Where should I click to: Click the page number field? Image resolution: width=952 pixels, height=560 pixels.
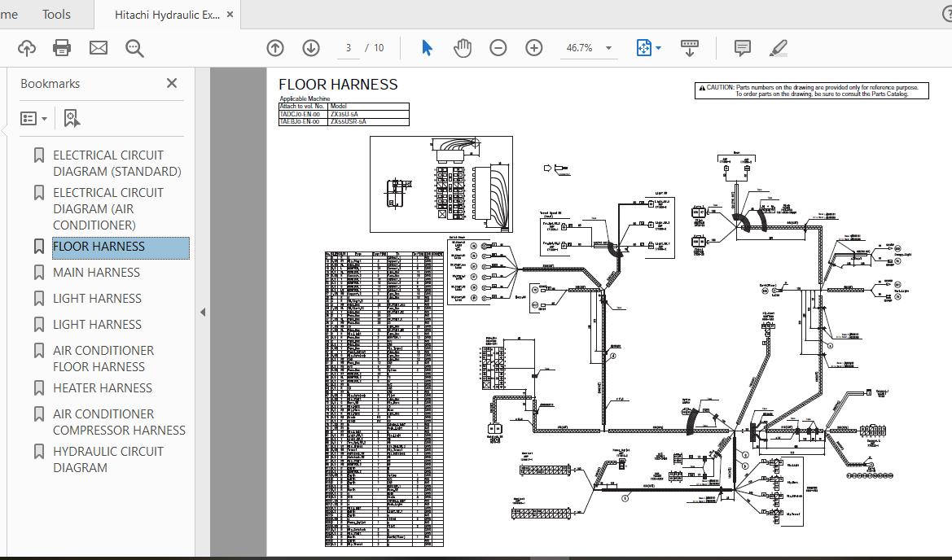point(348,48)
